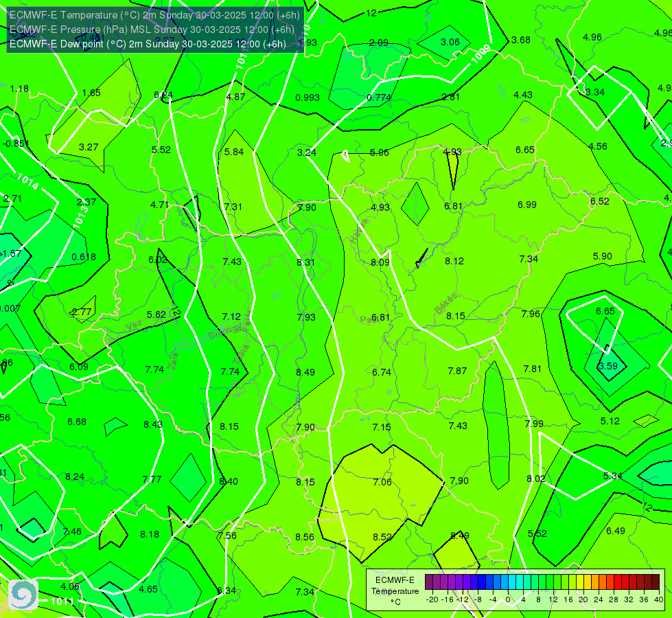
Task: Click the dew point value 7.15
Action: coord(382,427)
